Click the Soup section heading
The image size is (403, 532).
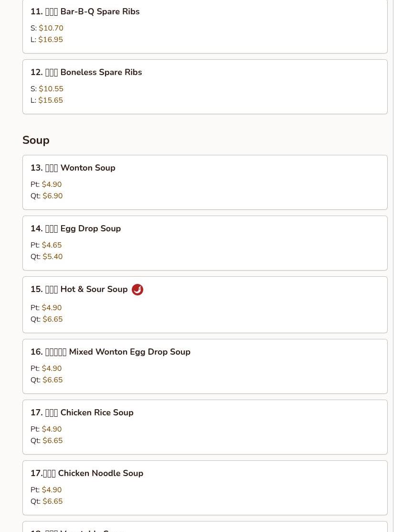(36, 140)
